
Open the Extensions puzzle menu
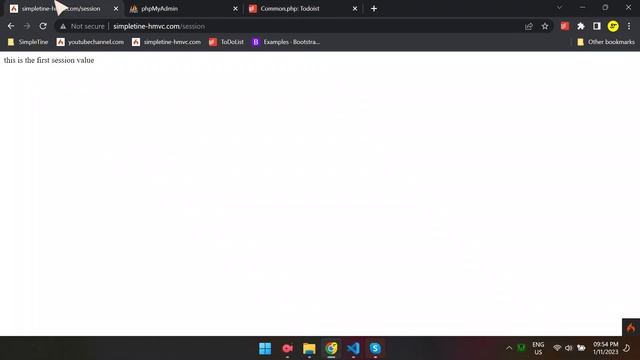tap(581, 26)
